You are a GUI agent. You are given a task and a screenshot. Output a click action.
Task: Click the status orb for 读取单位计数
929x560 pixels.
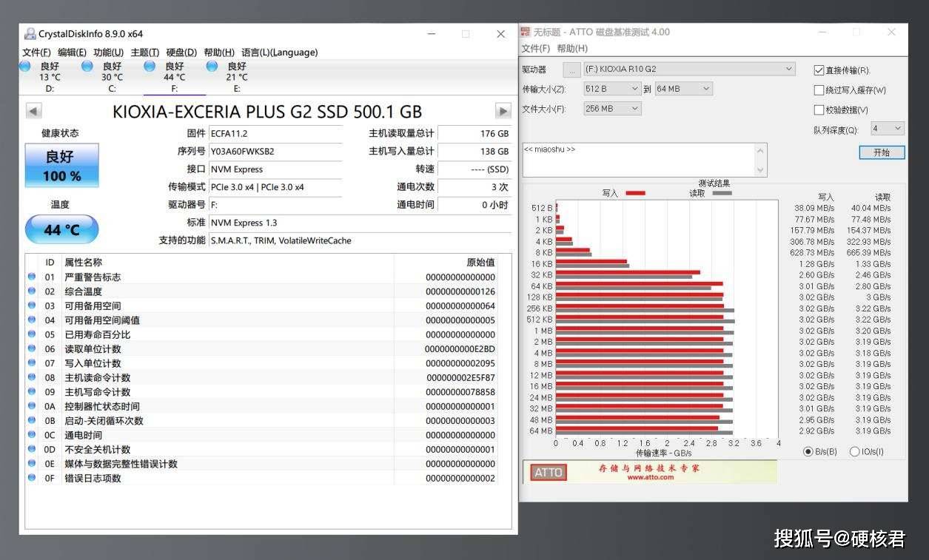(32, 348)
